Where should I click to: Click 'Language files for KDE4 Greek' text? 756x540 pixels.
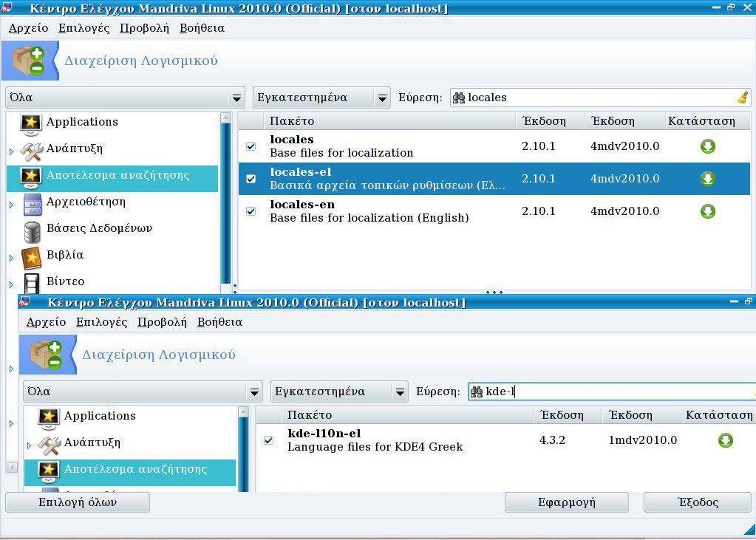(x=375, y=447)
